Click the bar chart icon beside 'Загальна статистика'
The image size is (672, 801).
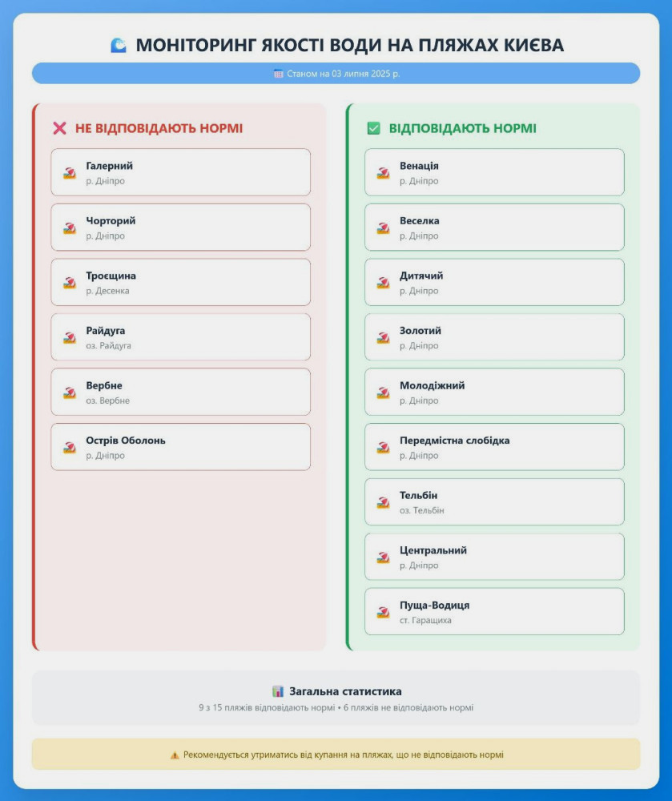[x=278, y=691]
